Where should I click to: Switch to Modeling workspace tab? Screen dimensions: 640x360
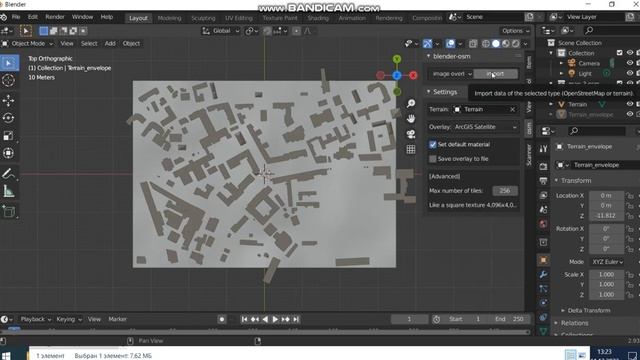coord(169,18)
